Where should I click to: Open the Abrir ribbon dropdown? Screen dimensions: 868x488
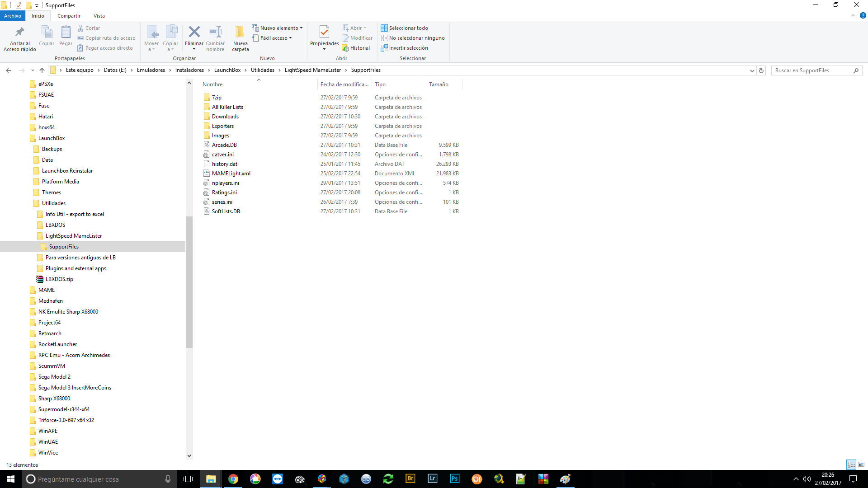(354, 28)
